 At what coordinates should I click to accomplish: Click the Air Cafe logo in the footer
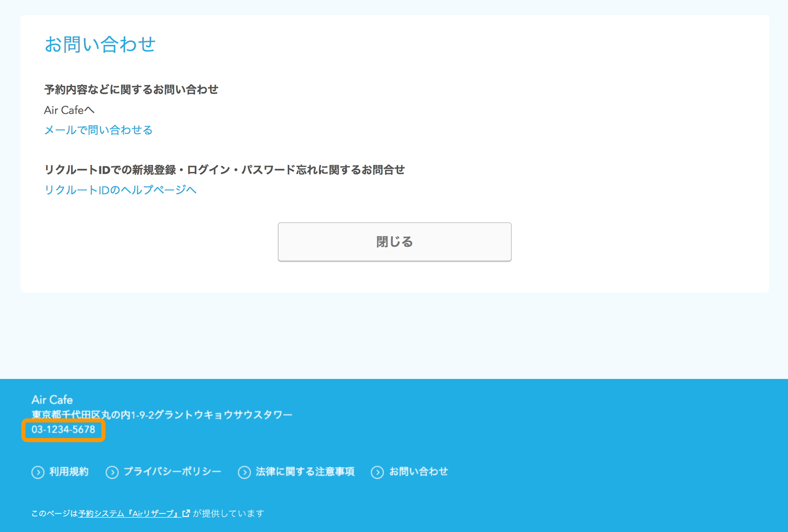point(53,400)
